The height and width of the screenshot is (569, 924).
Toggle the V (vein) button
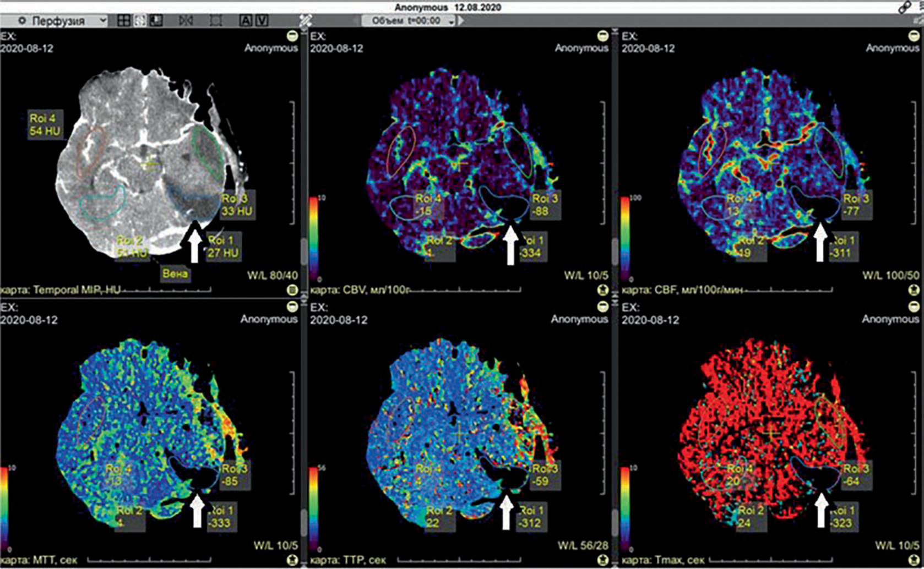pyautogui.click(x=262, y=20)
